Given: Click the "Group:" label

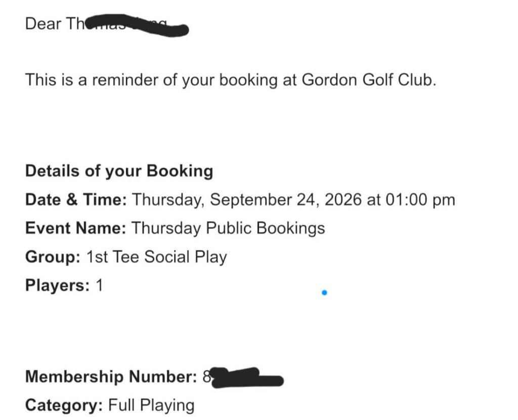Looking at the screenshot, I should (53, 257).
